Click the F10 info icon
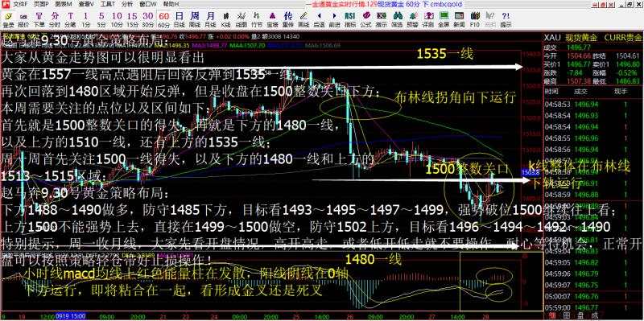The height and width of the screenshot is (321, 644). click(x=474, y=19)
